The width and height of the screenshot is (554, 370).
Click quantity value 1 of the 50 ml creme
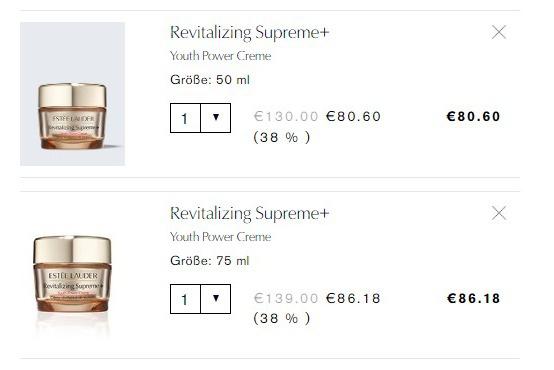coord(185,118)
